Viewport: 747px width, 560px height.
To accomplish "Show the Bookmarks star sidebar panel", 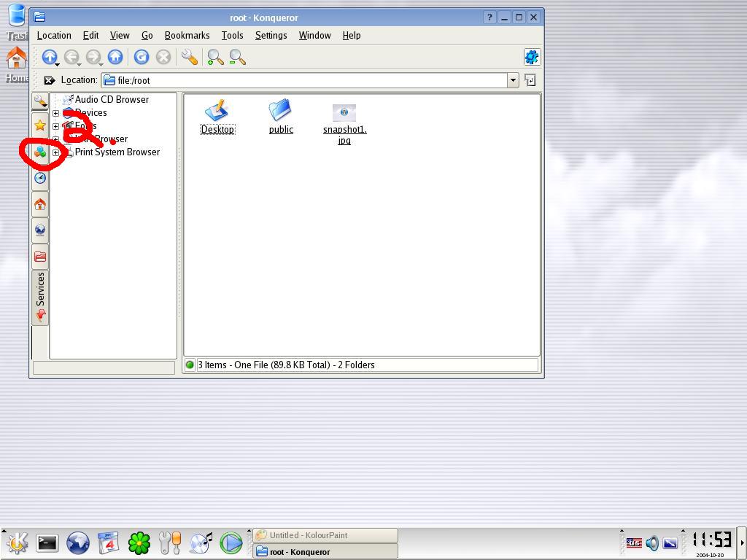I will tap(40, 125).
